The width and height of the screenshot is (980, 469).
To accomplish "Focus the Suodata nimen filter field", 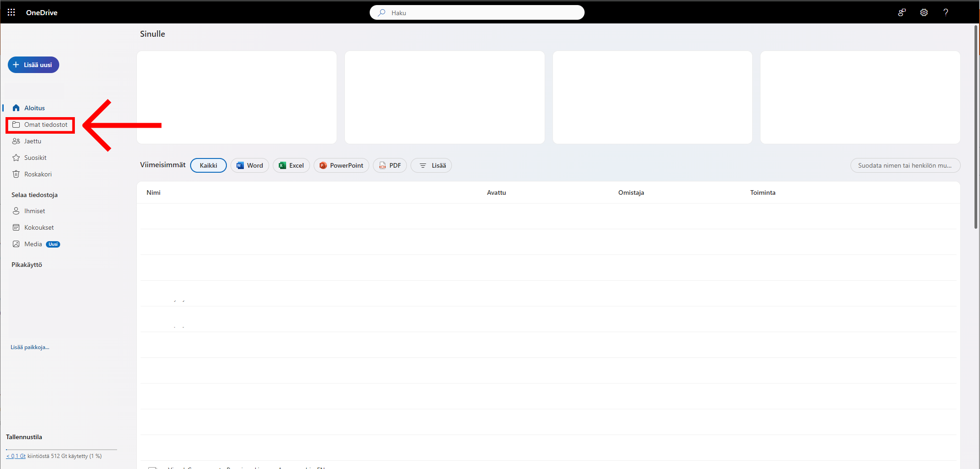I will [905, 165].
